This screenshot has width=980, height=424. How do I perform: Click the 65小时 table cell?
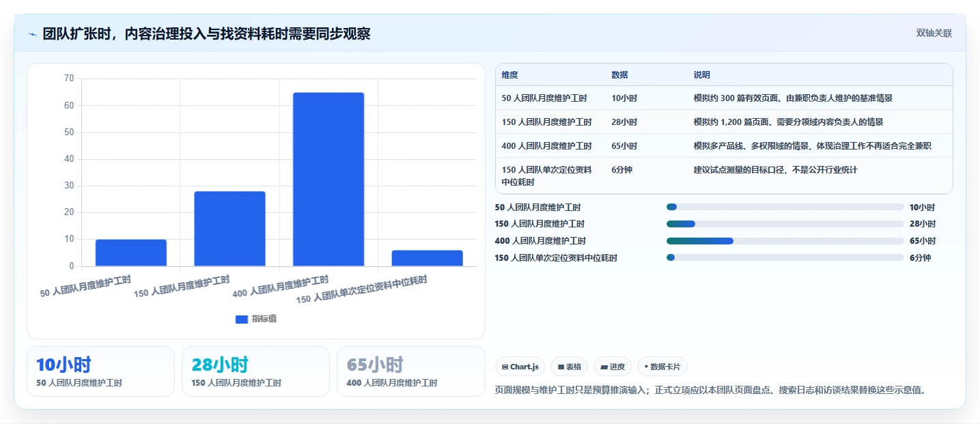pyautogui.click(x=624, y=146)
